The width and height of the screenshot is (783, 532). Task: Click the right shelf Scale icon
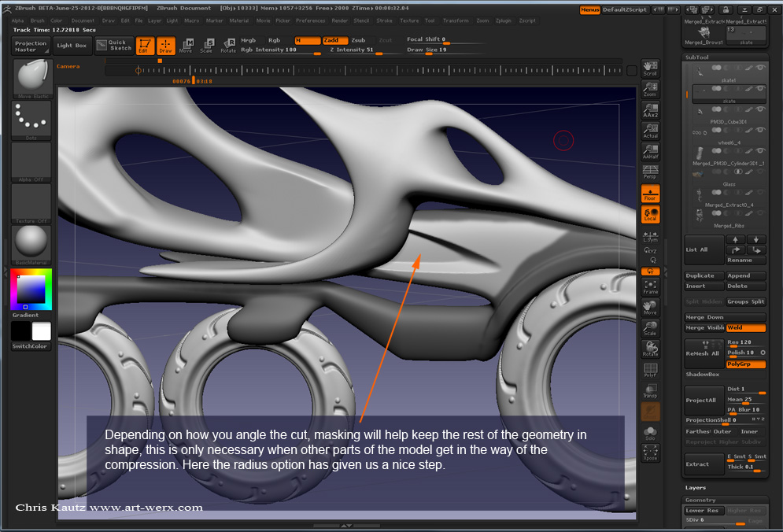coord(650,328)
